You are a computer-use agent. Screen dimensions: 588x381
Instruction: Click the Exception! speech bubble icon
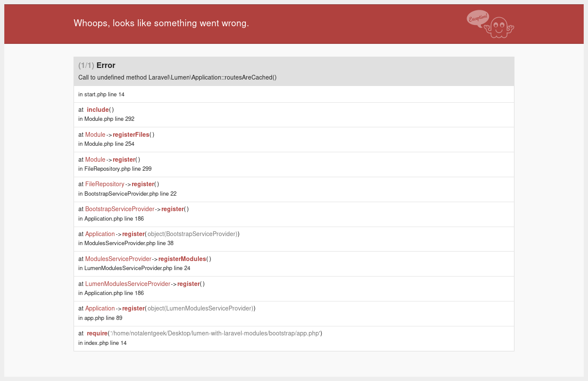(477, 19)
